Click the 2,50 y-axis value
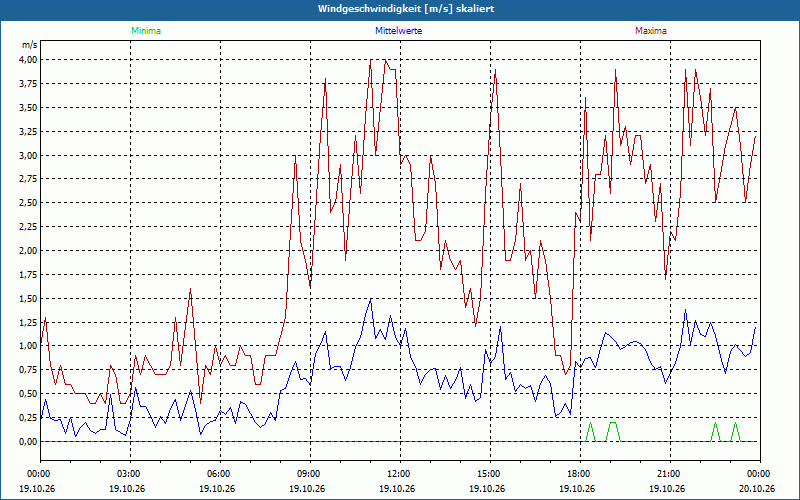 (x=28, y=203)
